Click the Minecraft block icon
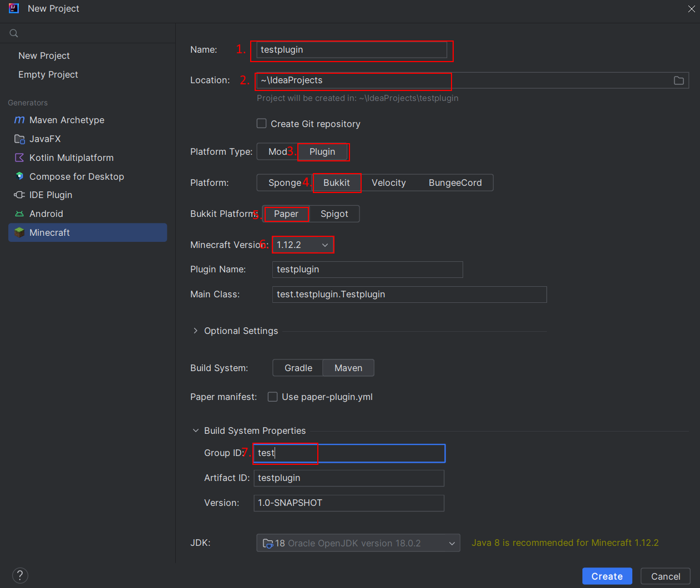Viewport: 700px width, 588px height. pos(19,232)
